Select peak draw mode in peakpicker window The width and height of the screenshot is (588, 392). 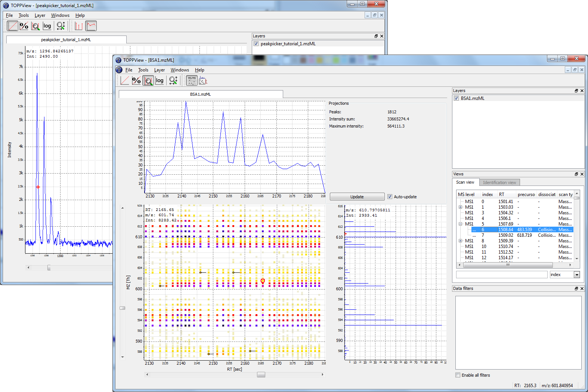[x=79, y=26]
